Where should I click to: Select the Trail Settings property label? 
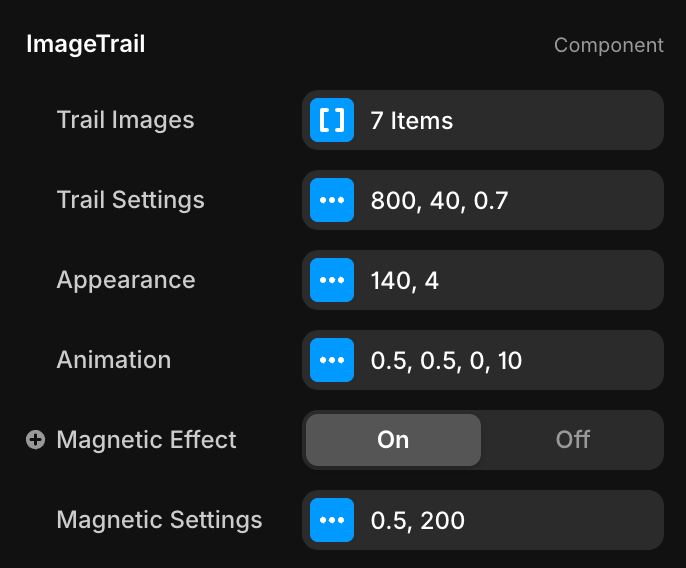point(130,200)
